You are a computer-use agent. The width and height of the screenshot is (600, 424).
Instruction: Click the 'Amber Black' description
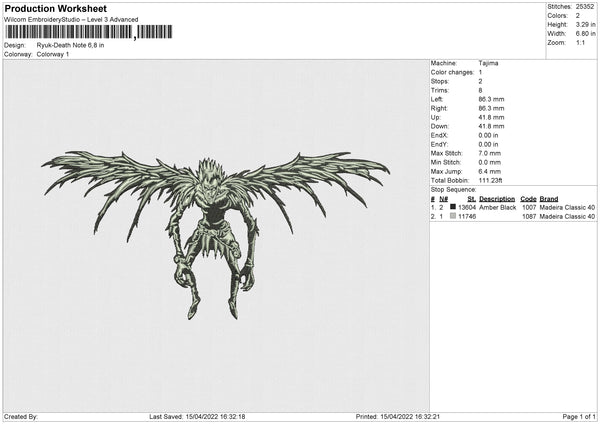(x=498, y=207)
